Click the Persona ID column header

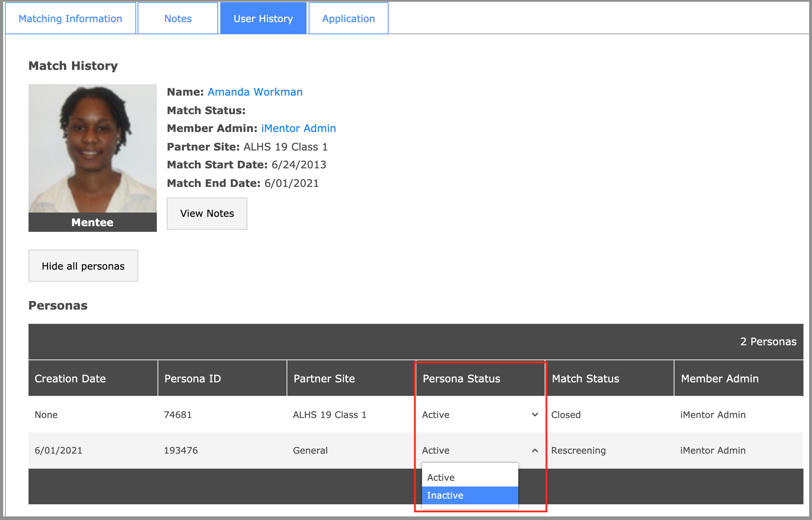[x=192, y=379]
